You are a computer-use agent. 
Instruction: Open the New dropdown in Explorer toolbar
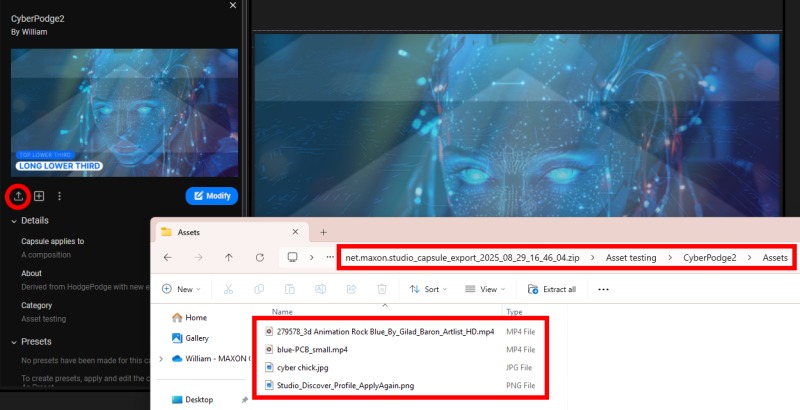coord(181,289)
